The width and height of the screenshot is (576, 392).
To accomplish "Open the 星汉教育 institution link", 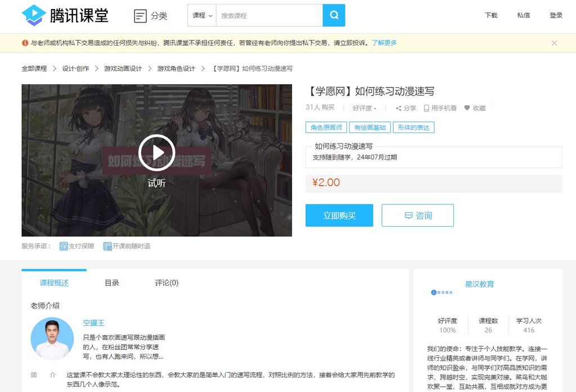I will click(x=479, y=284).
